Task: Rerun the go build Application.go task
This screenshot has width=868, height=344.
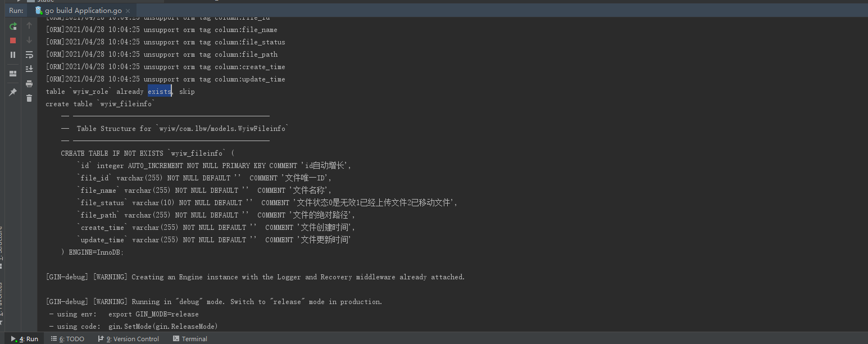Action: point(12,26)
